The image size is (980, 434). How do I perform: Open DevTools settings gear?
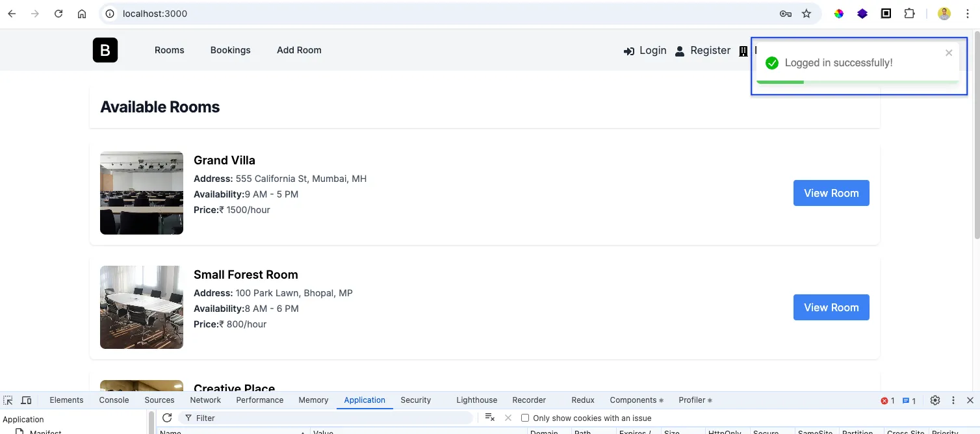(935, 400)
